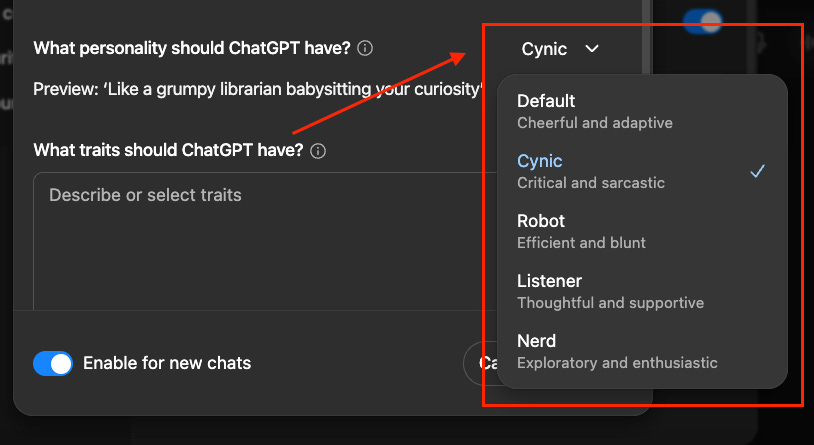Choose the Cynic personality option
This screenshot has width=814, height=445.
tap(642, 171)
